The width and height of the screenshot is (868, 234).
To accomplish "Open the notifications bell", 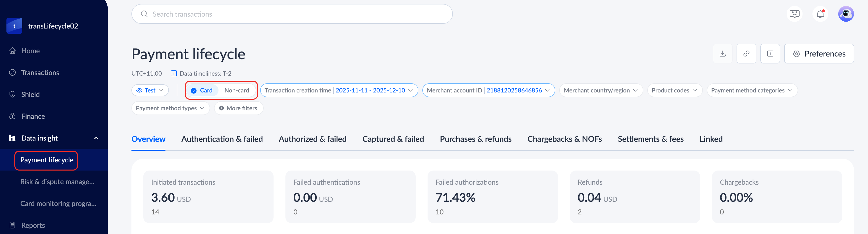I will (820, 14).
